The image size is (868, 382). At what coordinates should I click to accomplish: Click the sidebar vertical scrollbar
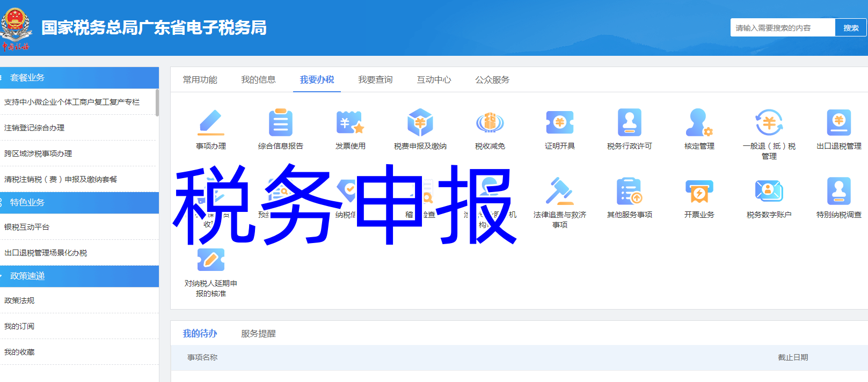click(x=157, y=102)
